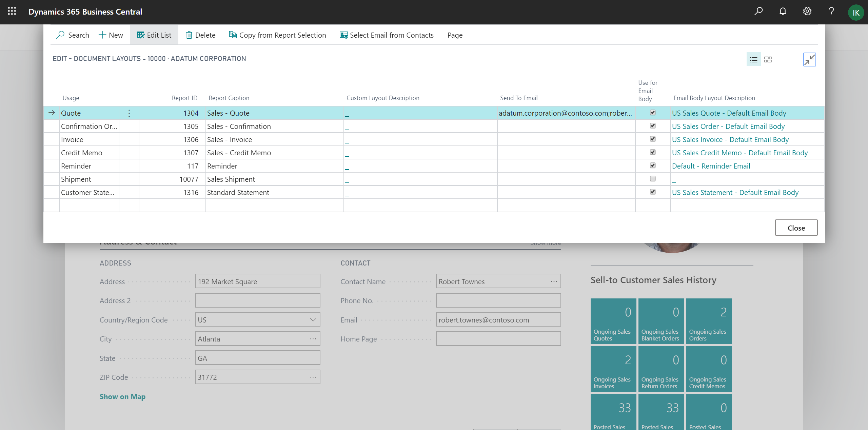This screenshot has width=868, height=430.
Task: Click the Select Email from Contacts icon
Action: click(342, 35)
